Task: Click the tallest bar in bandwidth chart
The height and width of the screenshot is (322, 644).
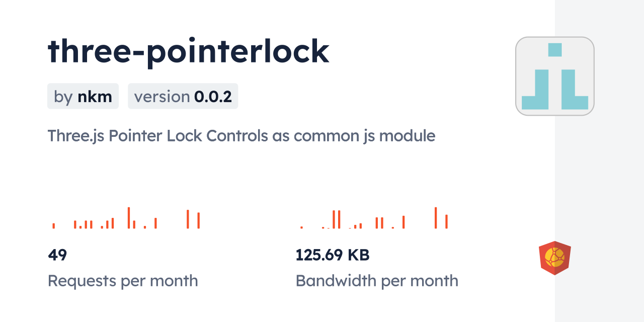Action: pyautogui.click(x=435, y=218)
